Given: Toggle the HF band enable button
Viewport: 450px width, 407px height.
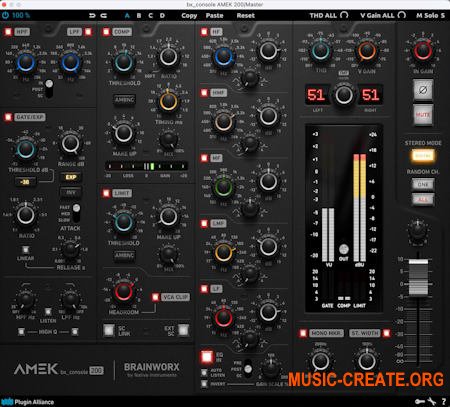Looking at the screenshot, I should point(204,32).
